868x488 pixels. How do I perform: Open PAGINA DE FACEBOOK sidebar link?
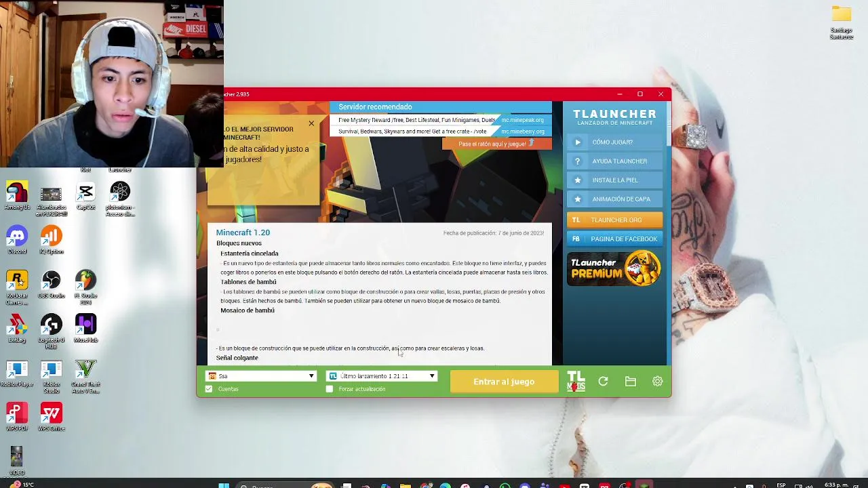pyautogui.click(x=614, y=239)
